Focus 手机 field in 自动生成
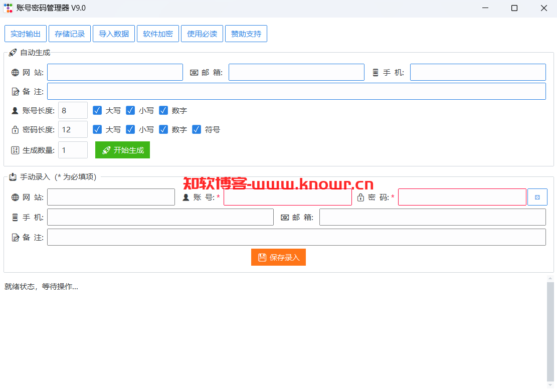Image resolution: width=557 pixels, height=392 pixels. click(478, 72)
